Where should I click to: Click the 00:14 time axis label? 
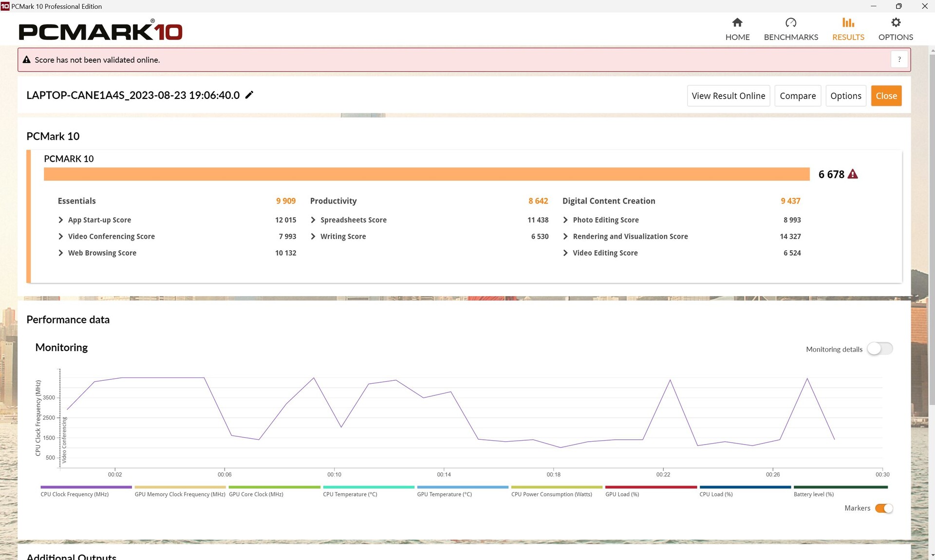(444, 474)
